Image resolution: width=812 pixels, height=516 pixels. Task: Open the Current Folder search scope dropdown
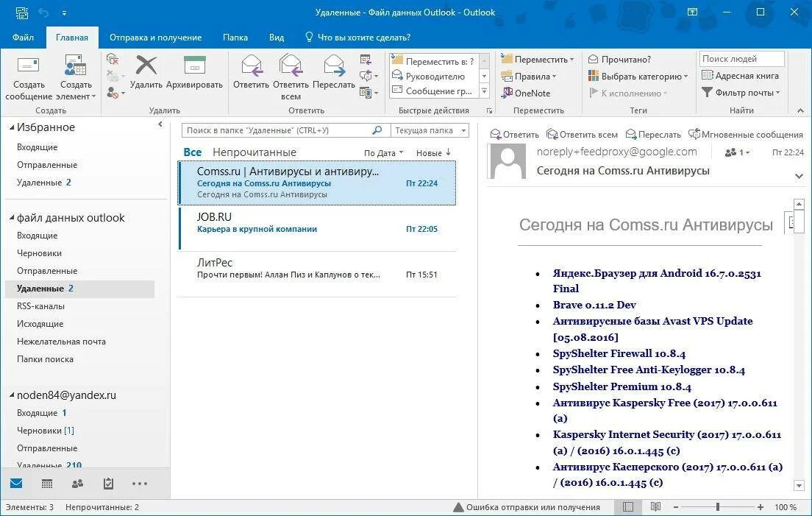(430, 130)
